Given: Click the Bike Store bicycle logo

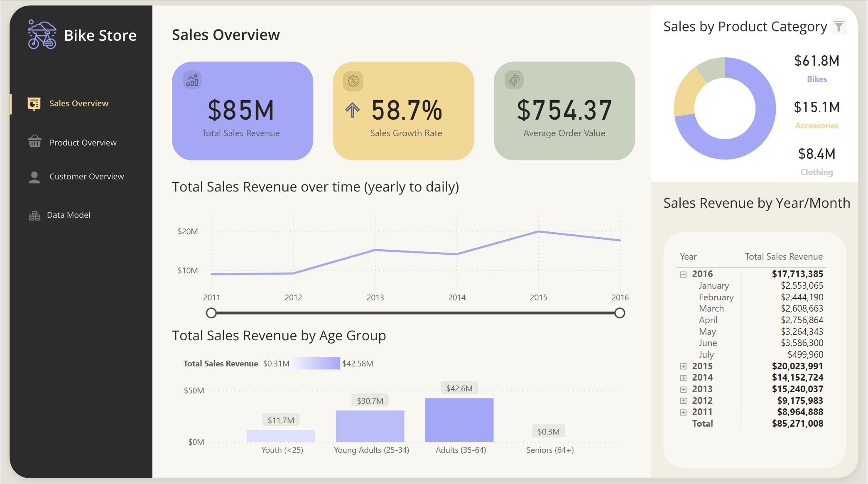Looking at the screenshot, I should (42, 35).
